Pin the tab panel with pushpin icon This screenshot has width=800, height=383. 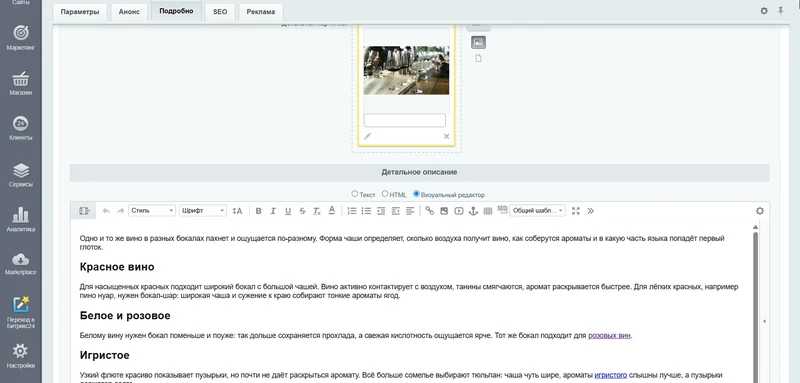tap(781, 11)
